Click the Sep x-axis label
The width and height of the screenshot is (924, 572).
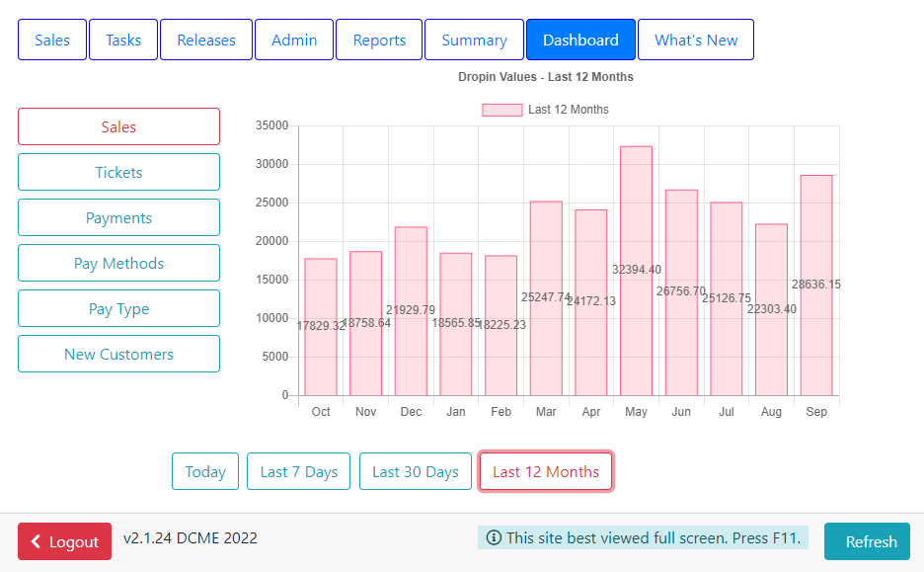(x=816, y=412)
